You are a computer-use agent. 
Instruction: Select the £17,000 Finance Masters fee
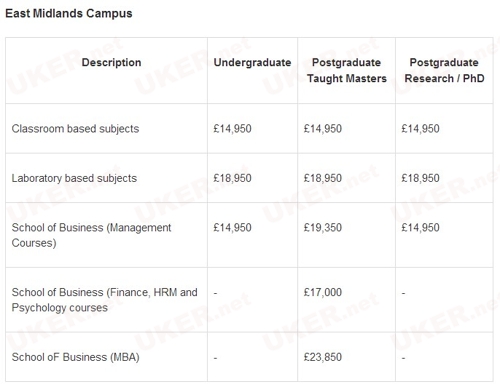tap(323, 292)
